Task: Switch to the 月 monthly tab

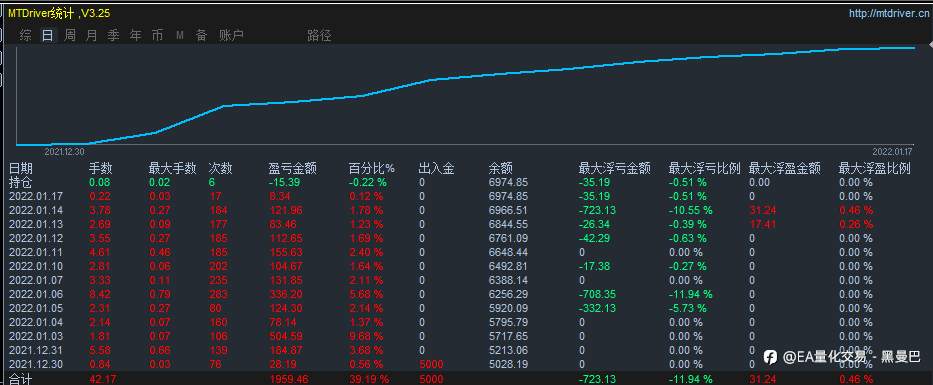Action: click(x=91, y=35)
